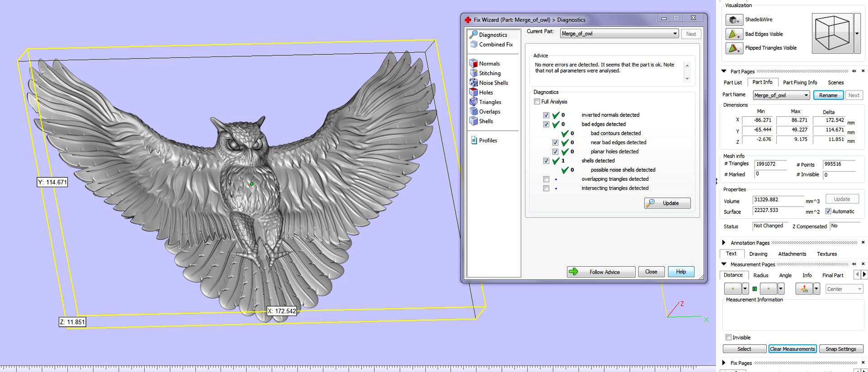This screenshot has width=868, height=372.
Task: Click the first measurement point button
Action: click(x=733, y=288)
